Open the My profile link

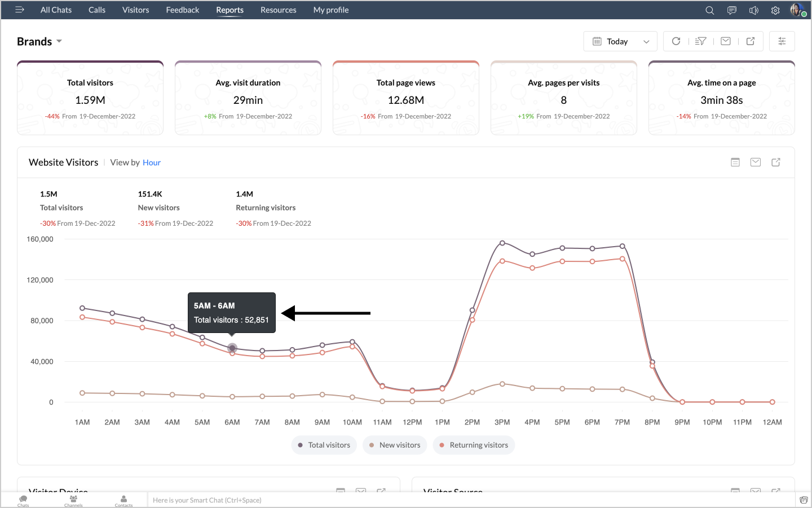coord(331,10)
